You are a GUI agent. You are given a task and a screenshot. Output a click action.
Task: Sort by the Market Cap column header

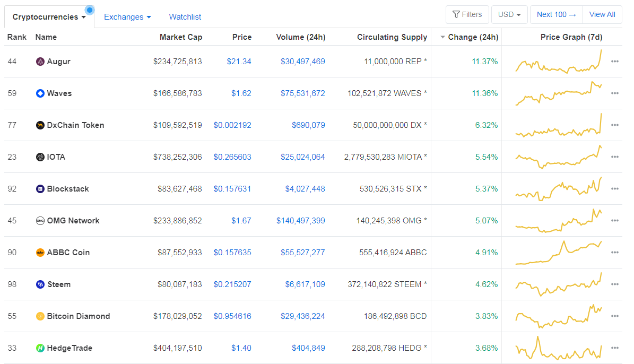(181, 37)
